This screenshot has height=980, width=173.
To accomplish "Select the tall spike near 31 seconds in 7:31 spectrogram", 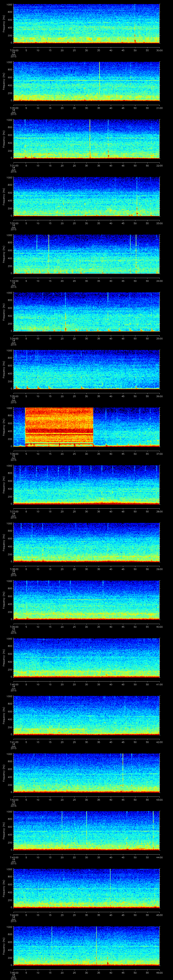I will 90,139.
